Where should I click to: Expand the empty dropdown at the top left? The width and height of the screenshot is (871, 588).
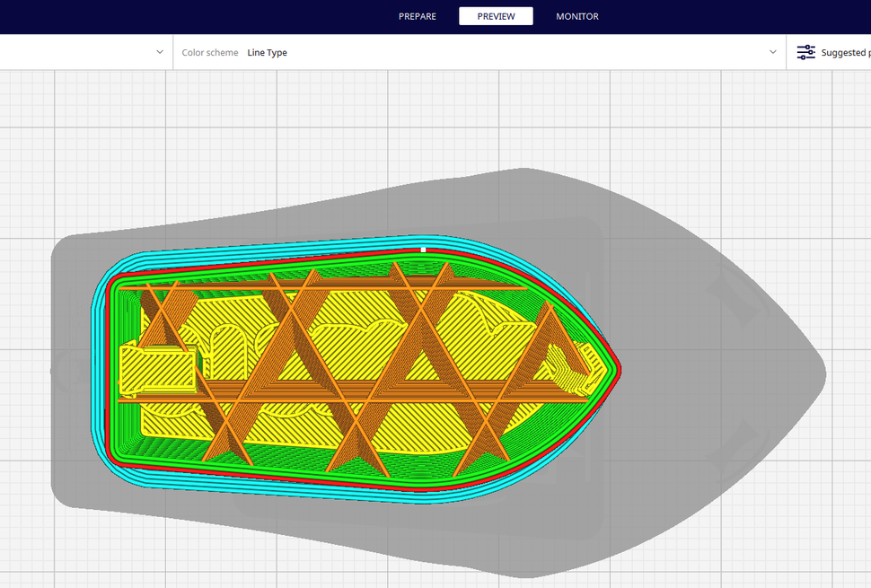tap(160, 51)
